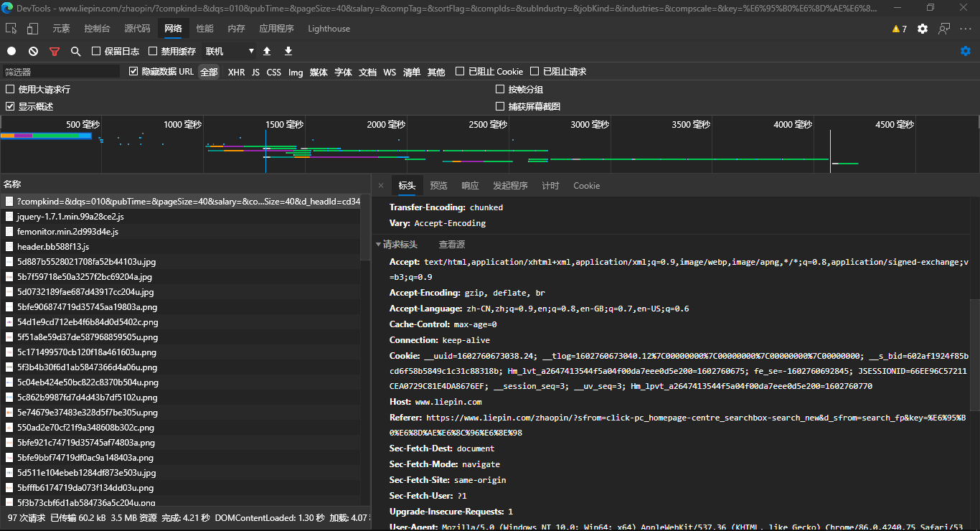Open 预览 tab in request details

pos(438,185)
